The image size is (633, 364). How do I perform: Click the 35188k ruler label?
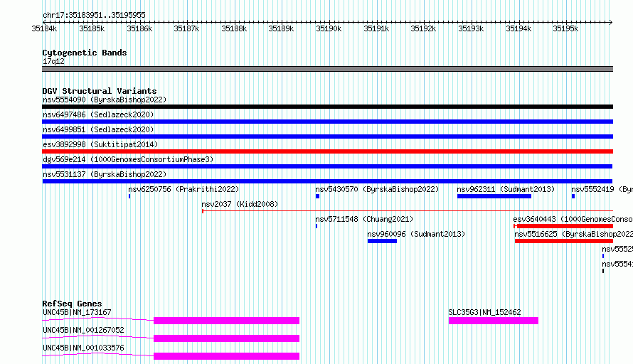click(x=234, y=28)
